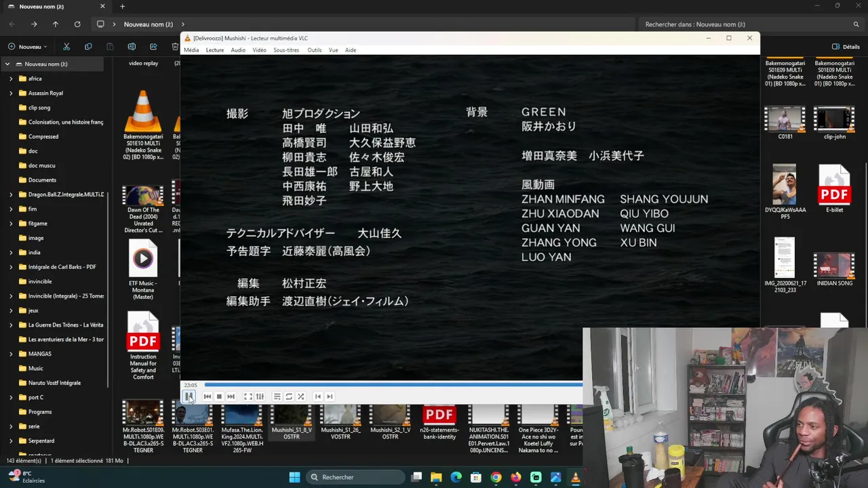This screenshot has width=868, height=488.
Task: Open Firefox from the taskbar
Action: click(516, 477)
